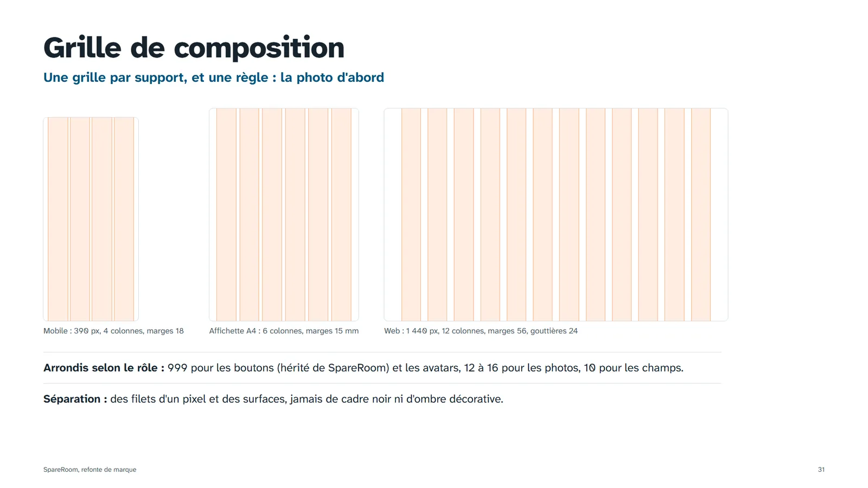Click the 'Séparation :' bold label
Image resolution: width=868 pixels, height=488 pixels.
[x=75, y=399]
